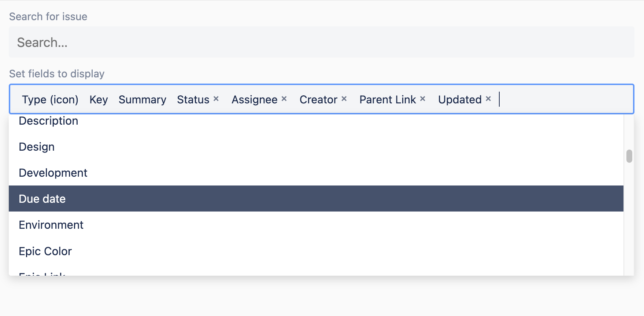Click the Type (icon) field tag
This screenshot has width=644, height=316.
(50, 99)
